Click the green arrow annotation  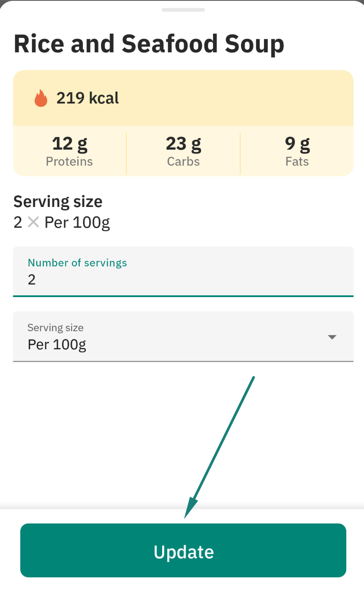click(x=219, y=448)
